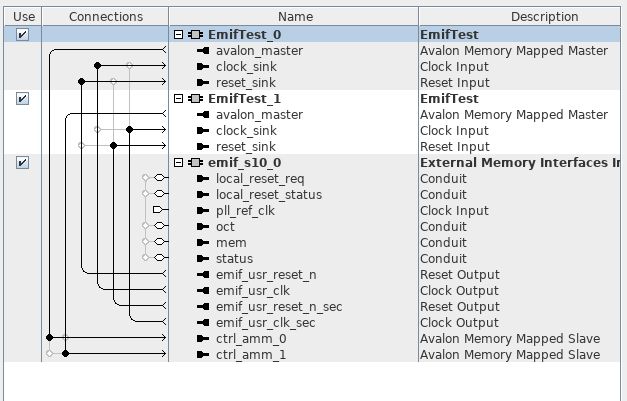This screenshot has width=627, height=401.
Task: Click the EmifTest_1 component chip icon
Action: 196,99
